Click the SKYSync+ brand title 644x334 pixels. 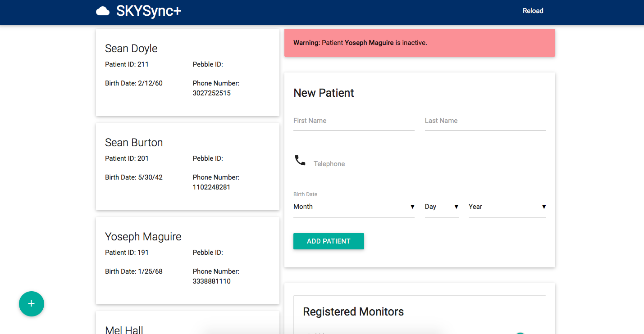click(x=149, y=11)
